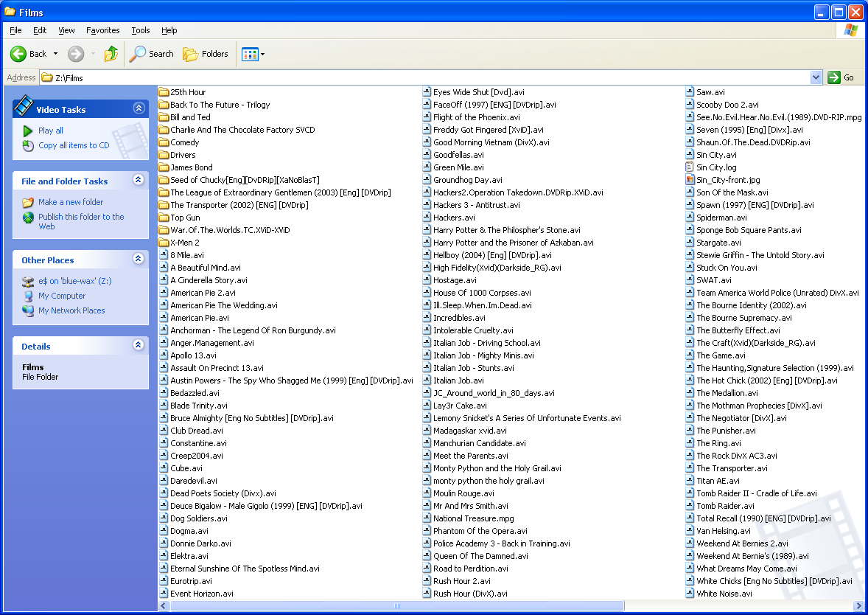Image resolution: width=868 pixels, height=615 pixels.
Task: Open My Network Places link
Action: (71, 311)
